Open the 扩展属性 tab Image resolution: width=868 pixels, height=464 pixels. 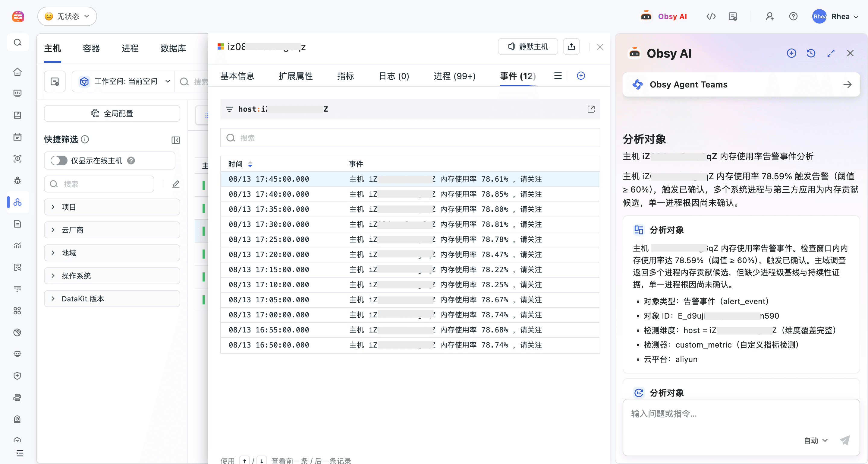(x=295, y=76)
